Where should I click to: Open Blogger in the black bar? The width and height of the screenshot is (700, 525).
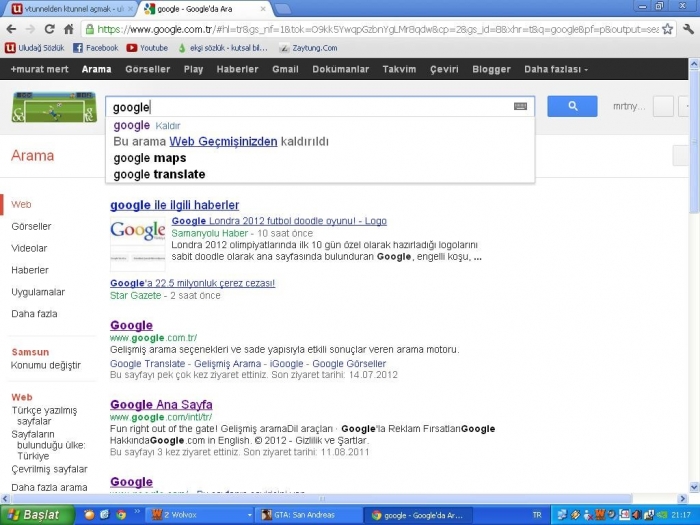[x=491, y=69]
